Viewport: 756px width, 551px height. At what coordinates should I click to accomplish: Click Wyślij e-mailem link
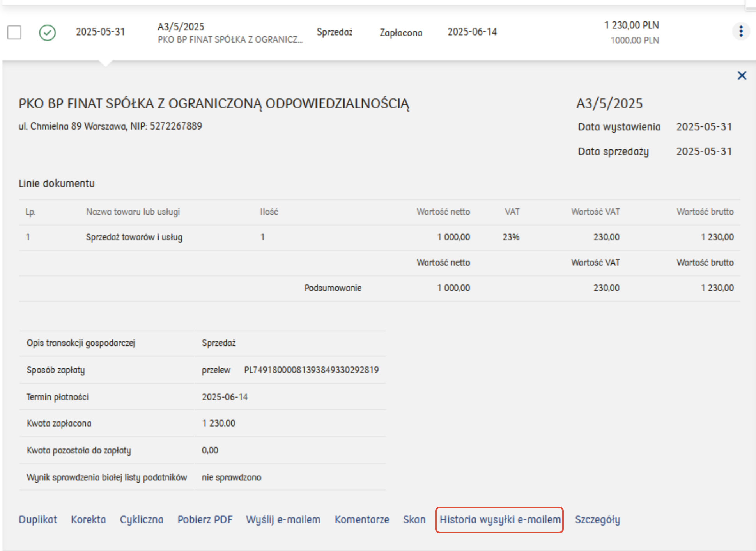283,519
